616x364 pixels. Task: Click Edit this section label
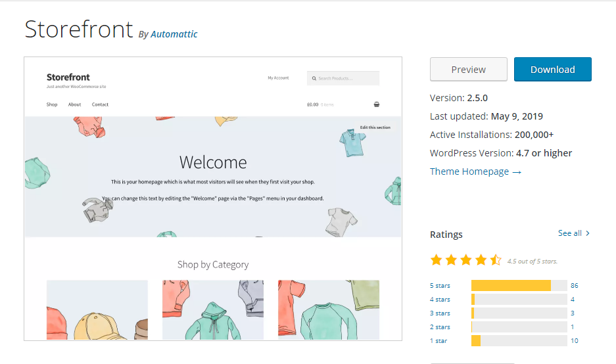(375, 127)
